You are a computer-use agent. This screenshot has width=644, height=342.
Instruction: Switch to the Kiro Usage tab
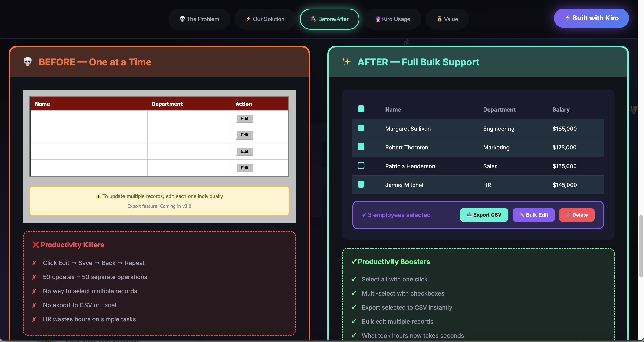(392, 19)
